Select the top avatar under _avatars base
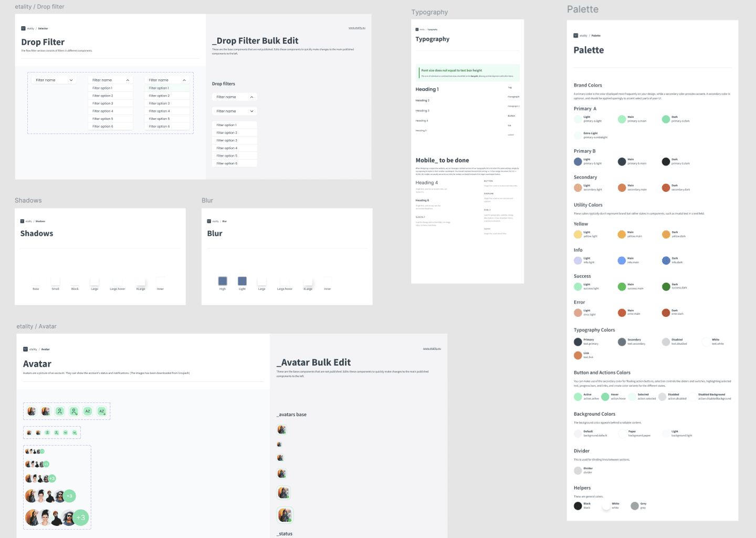This screenshot has width=756, height=538. click(282, 430)
